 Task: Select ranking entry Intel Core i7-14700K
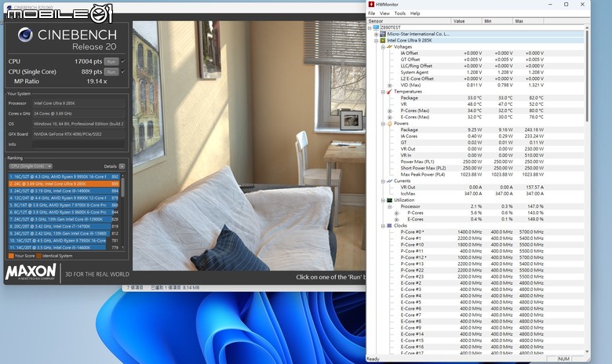(64, 226)
